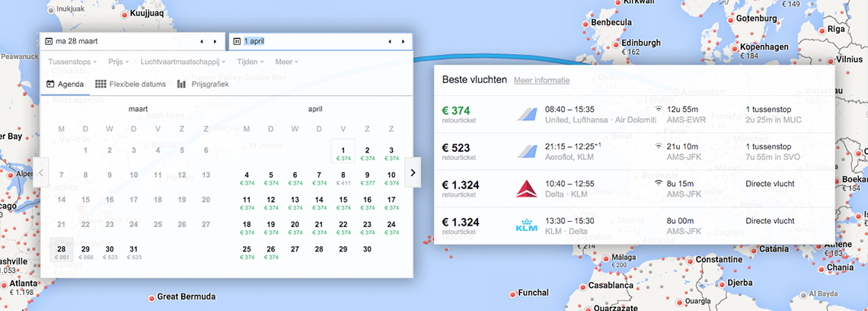
Task: Click the Inukjuak map marker
Action: coord(51,10)
